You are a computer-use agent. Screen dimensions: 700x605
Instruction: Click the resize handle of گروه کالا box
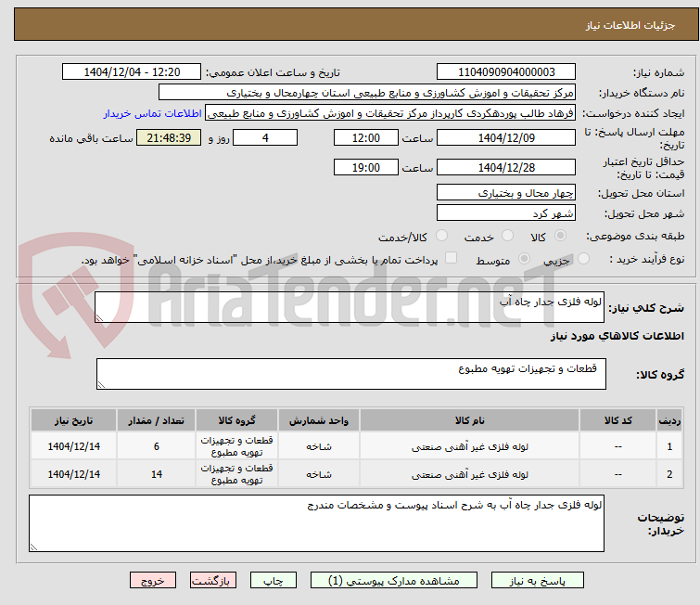(x=101, y=385)
